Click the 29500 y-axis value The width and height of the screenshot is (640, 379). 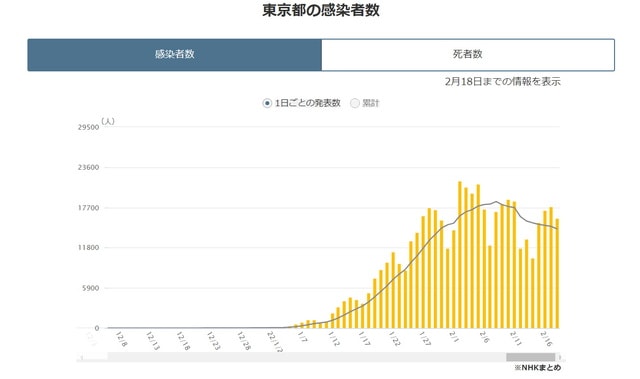coord(89,127)
